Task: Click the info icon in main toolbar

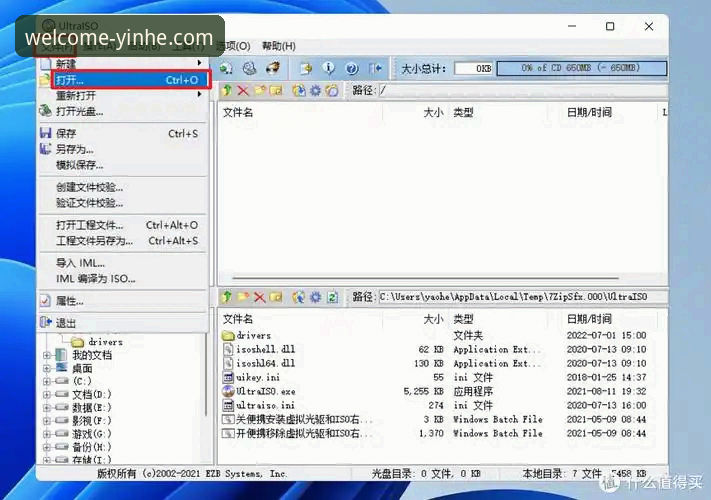Action: (328, 68)
